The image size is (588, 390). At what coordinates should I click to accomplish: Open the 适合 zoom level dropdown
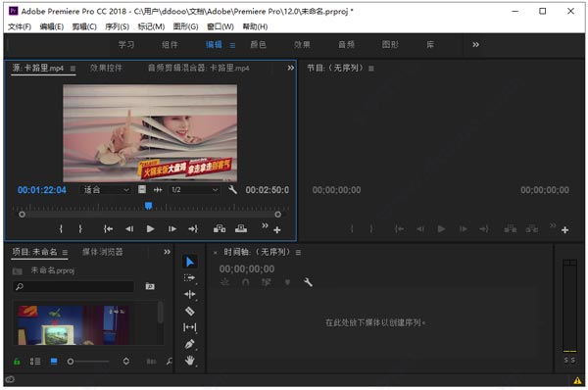pyautogui.click(x=106, y=190)
